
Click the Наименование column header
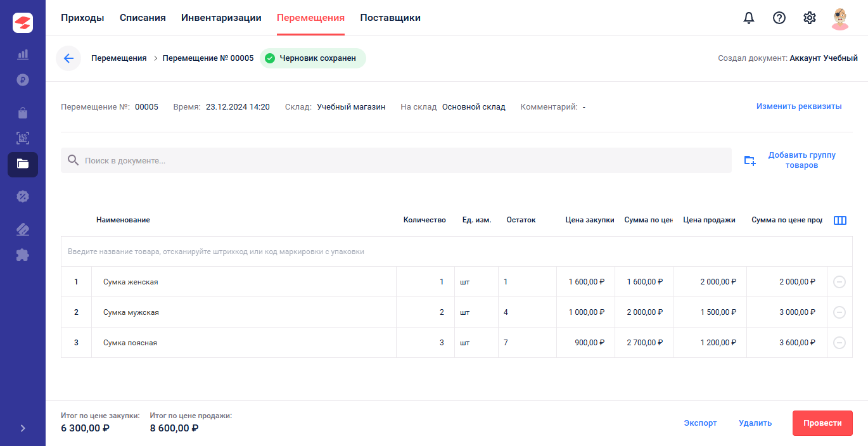123,220
